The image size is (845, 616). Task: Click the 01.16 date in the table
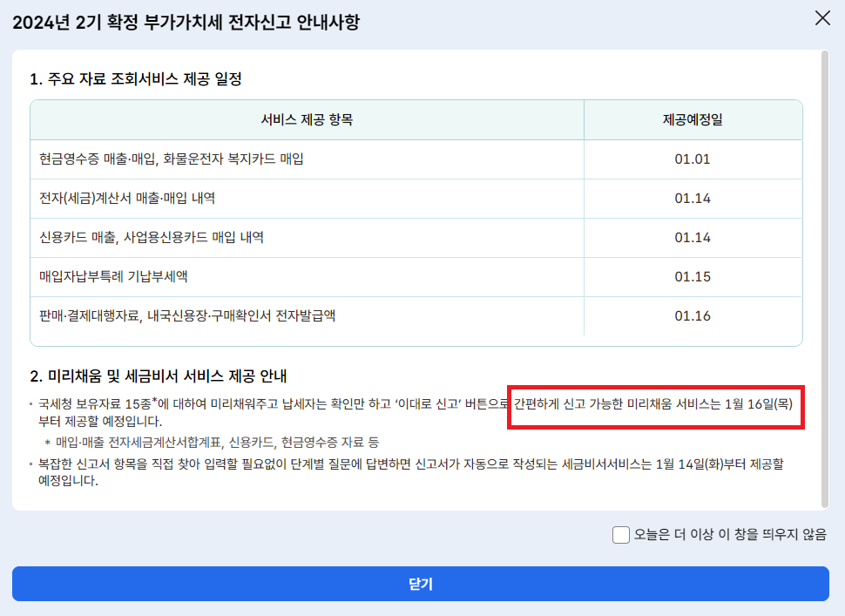click(x=693, y=315)
